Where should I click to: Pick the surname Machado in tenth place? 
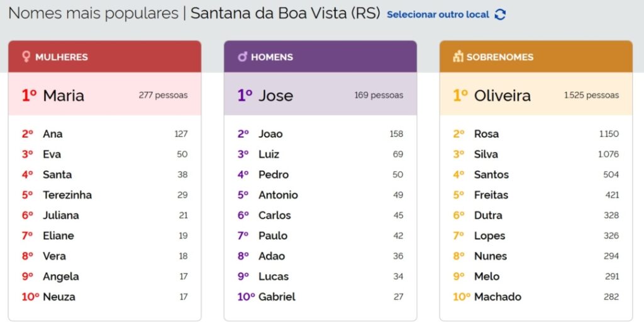point(497,297)
